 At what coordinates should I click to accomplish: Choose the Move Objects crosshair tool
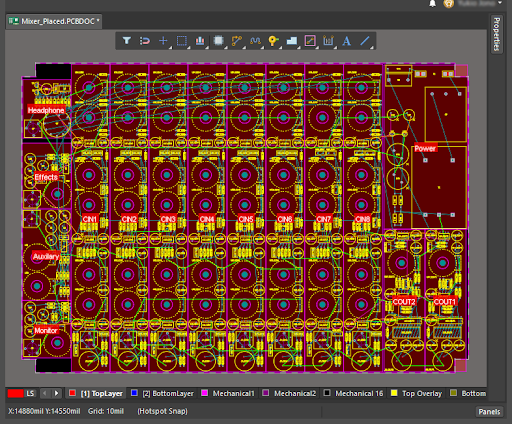pyautogui.click(x=163, y=41)
